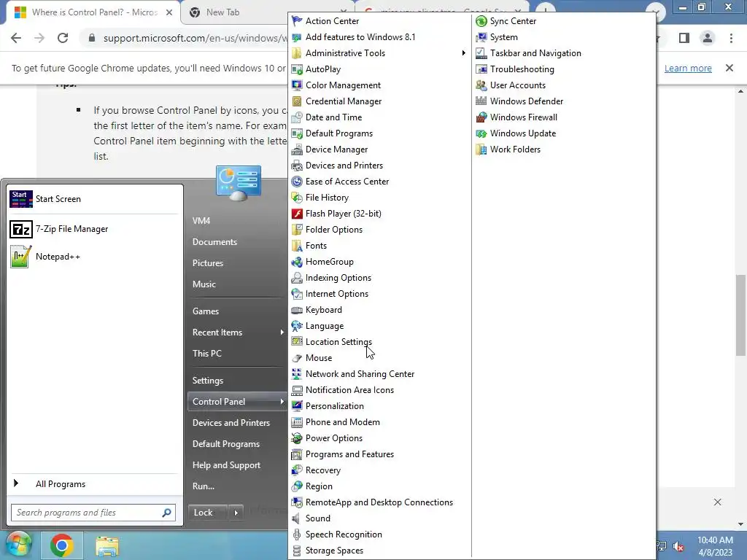747x560 pixels.
Task: Click the Speech Recognition microphone icon
Action: [x=297, y=534]
